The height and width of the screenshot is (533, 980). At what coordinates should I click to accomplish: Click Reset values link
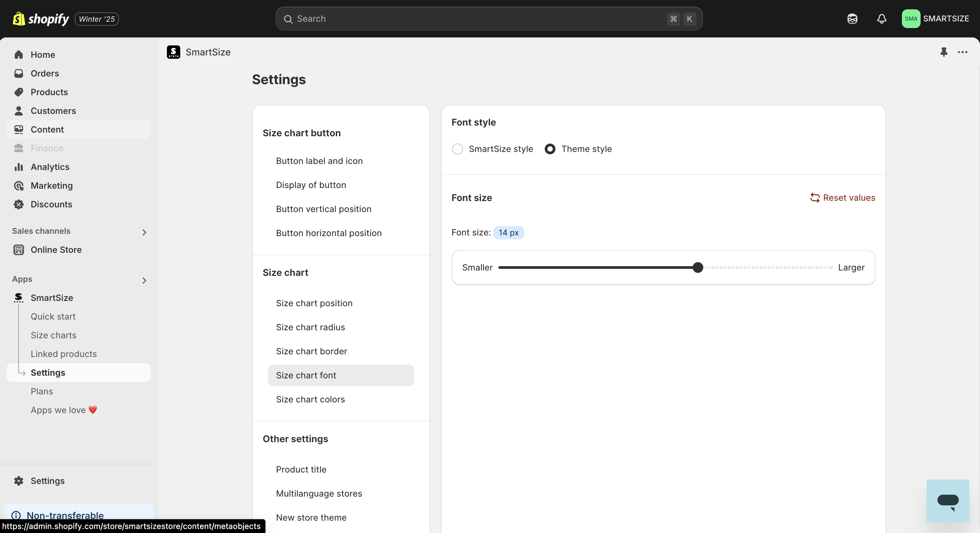(x=842, y=198)
